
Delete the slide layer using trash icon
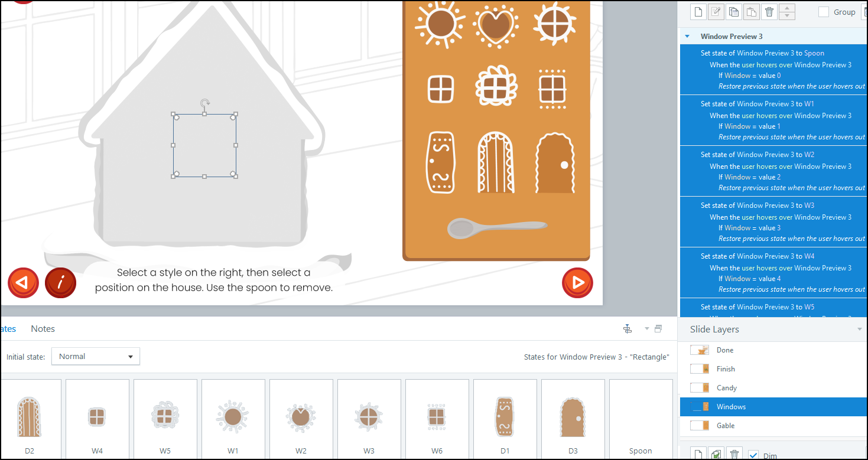click(x=734, y=454)
